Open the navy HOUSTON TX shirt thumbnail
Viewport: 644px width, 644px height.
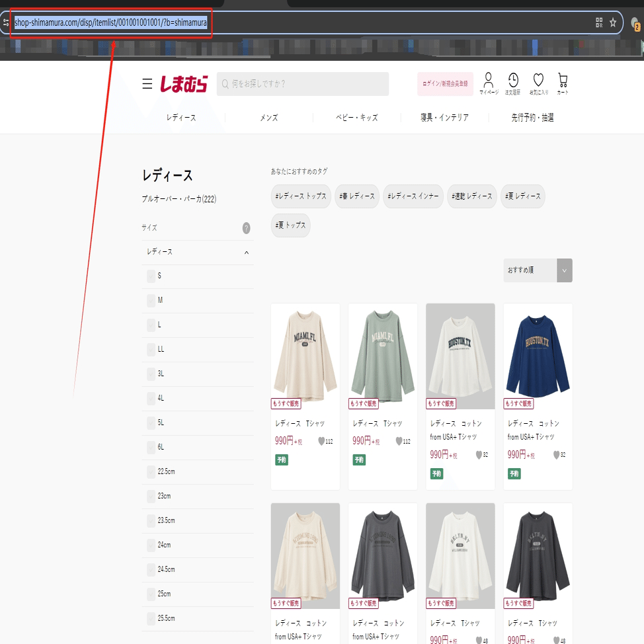tap(538, 356)
